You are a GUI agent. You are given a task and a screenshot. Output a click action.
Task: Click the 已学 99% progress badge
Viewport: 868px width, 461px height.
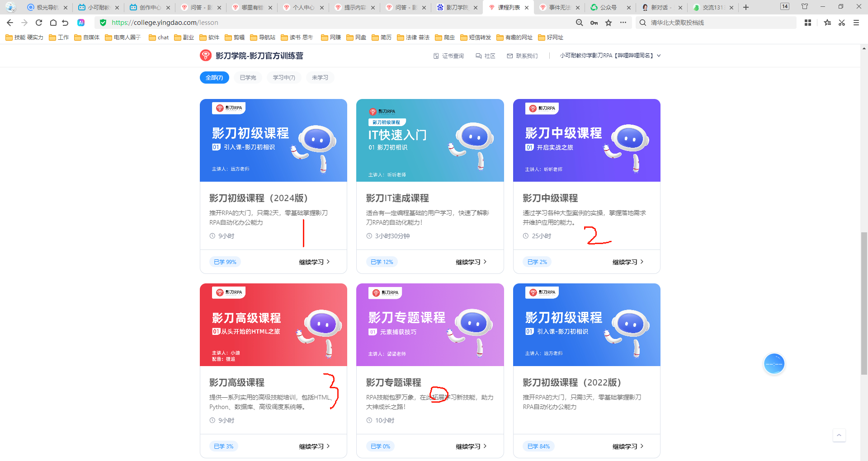pyautogui.click(x=225, y=262)
